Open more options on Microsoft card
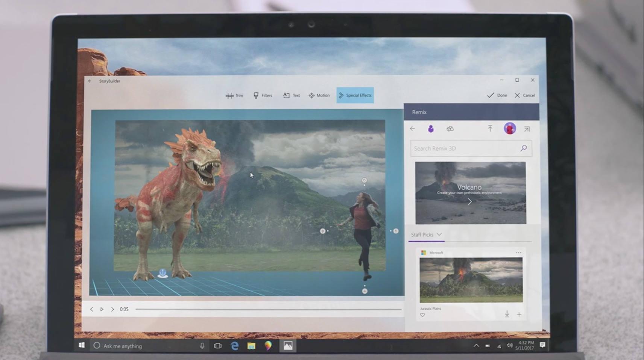Viewport: 644px width, 360px height. point(518,253)
